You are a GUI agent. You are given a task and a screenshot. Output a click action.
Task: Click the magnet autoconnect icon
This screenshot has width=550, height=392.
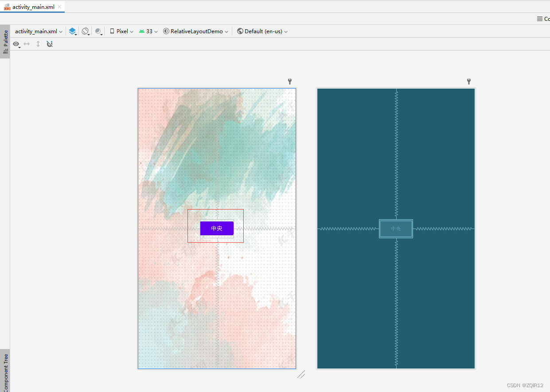pos(49,44)
